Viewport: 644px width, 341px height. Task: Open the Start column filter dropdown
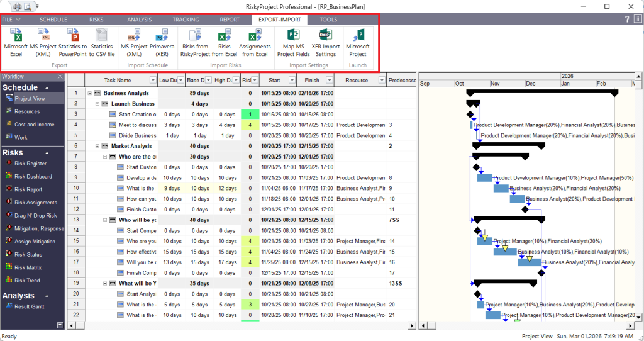click(x=291, y=80)
